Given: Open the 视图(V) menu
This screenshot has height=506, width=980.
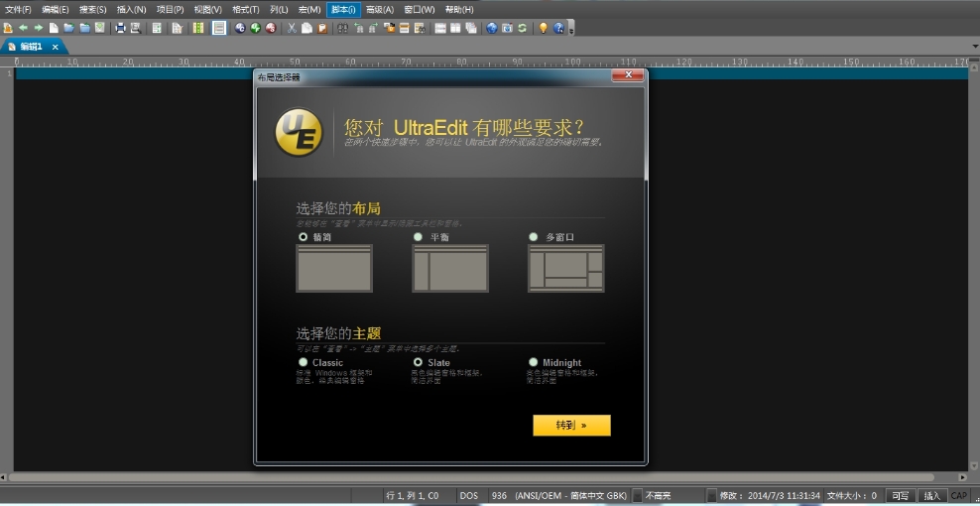Looking at the screenshot, I should 208,9.
